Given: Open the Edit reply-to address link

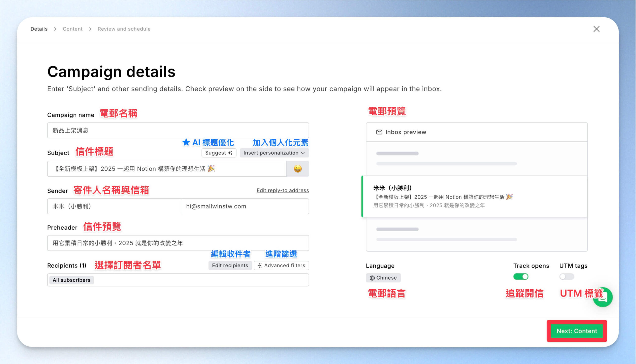Looking at the screenshot, I should pos(282,190).
